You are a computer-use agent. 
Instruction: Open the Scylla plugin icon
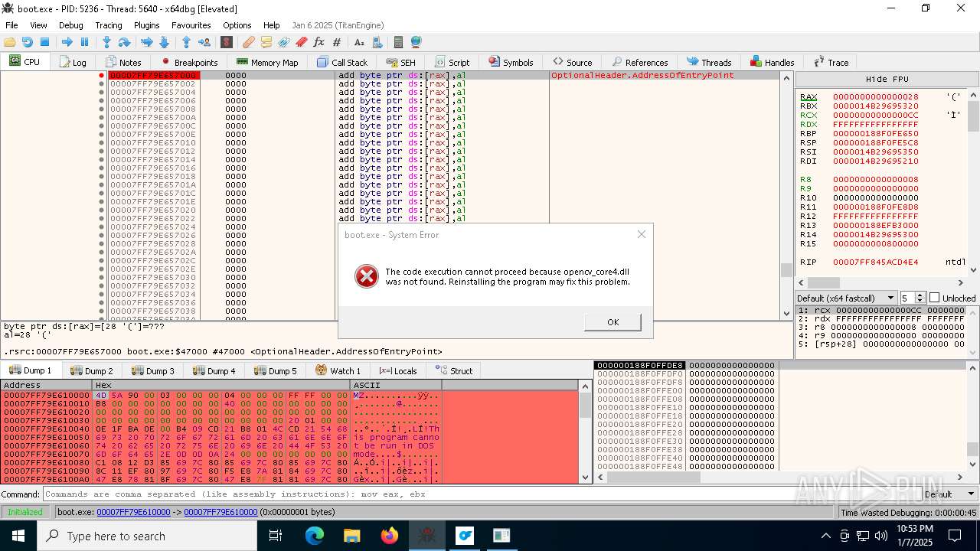pos(227,42)
